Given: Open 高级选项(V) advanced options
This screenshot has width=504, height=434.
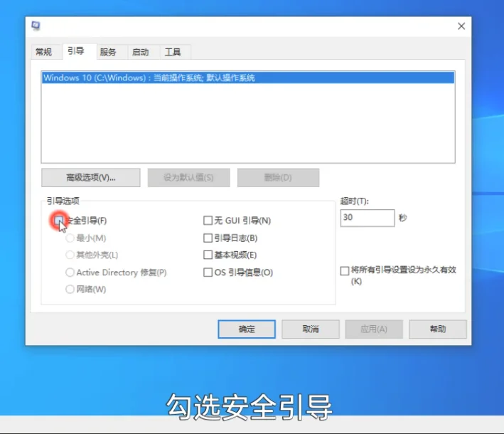Looking at the screenshot, I should pos(91,178).
